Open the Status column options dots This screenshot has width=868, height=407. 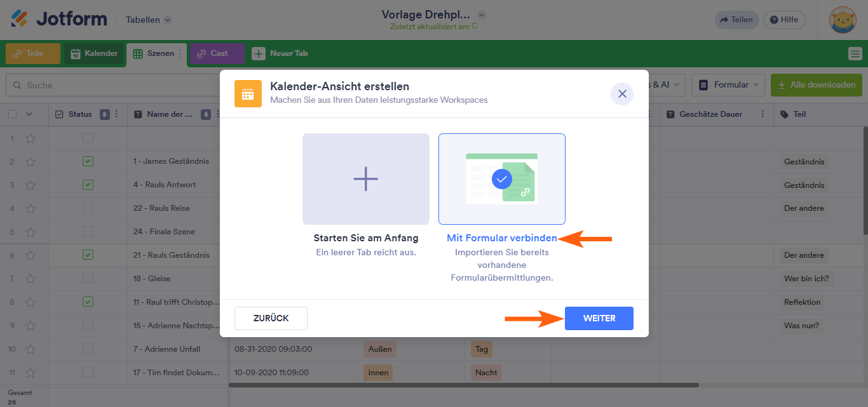click(x=116, y=114)
